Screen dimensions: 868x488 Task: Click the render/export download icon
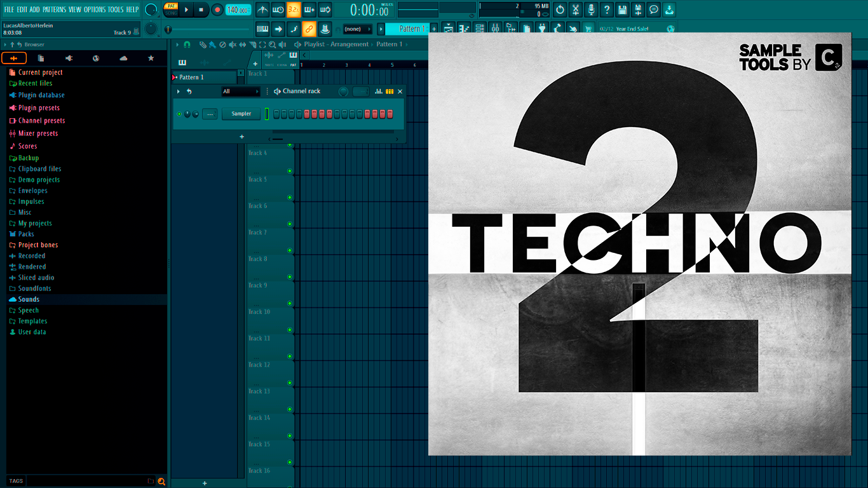(669, 10)
